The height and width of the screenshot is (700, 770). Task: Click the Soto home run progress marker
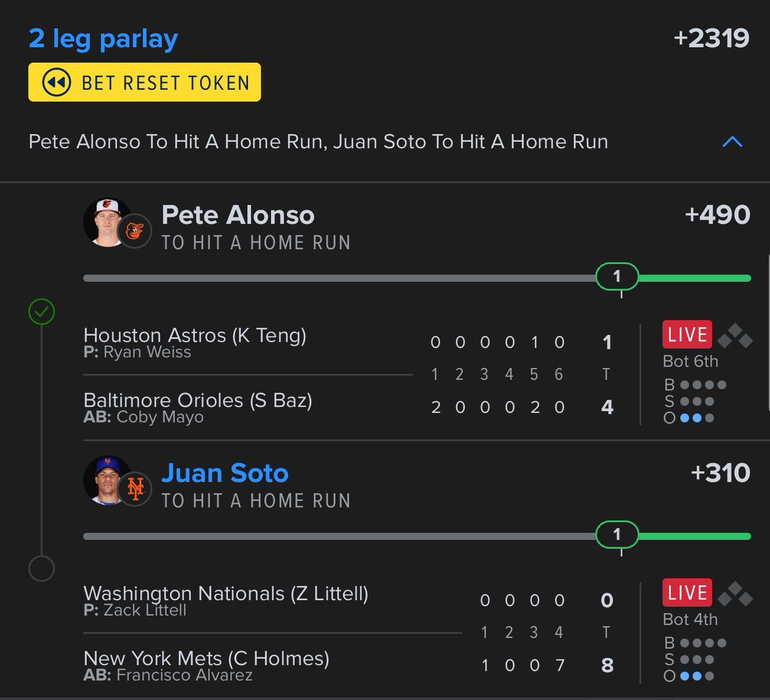point(617,534)
